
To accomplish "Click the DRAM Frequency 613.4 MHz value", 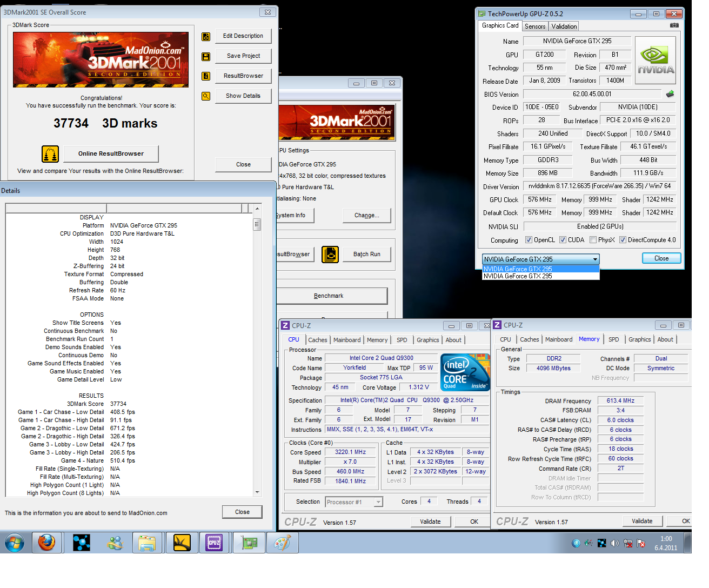I will 620,401.
